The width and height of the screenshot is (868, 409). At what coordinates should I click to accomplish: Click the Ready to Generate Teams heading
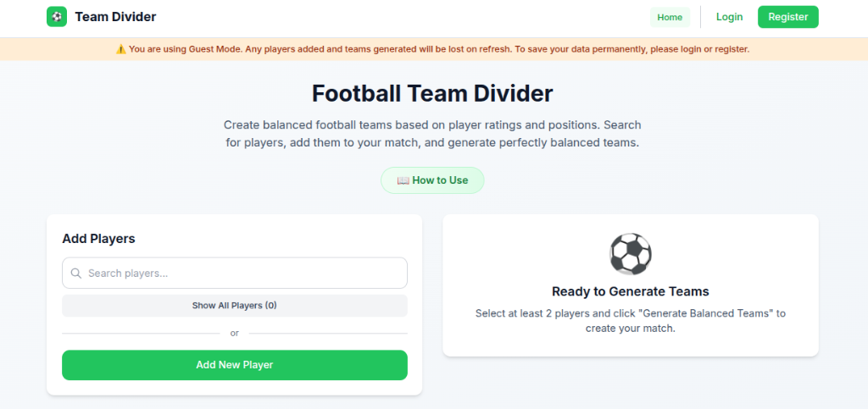(x=630, y=291)
